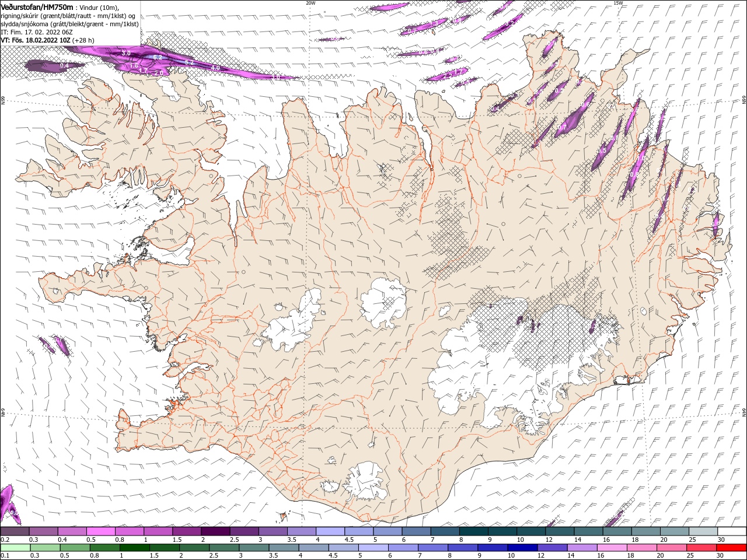Click the lower red swatch between 25 and 30
Viewport: 747px width, 560px height.
[x=701, y=548]
